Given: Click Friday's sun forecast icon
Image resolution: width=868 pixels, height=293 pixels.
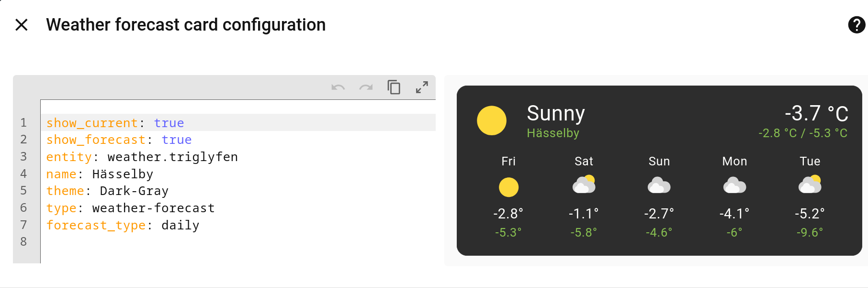Looking at the screenshot, I should point(508,187).
